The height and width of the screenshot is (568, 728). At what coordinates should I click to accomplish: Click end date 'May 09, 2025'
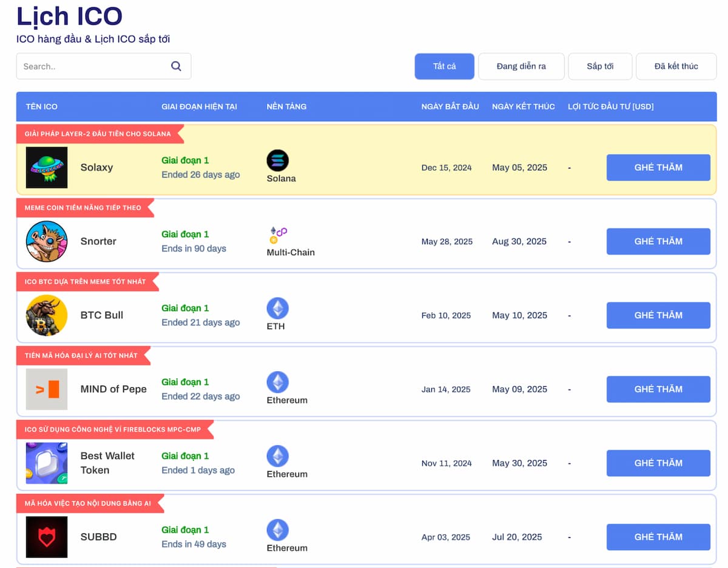(x=520, y=389)
